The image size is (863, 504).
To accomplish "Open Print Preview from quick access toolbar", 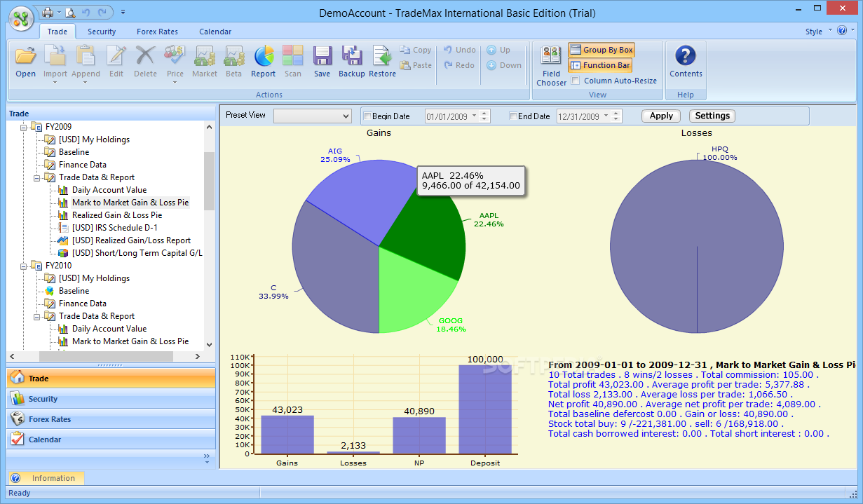I will 70,13.
